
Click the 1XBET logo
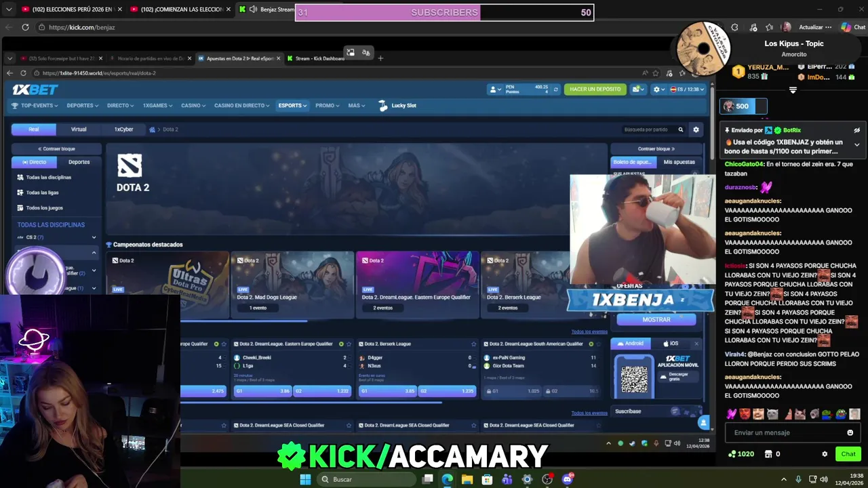pos(35,89)
